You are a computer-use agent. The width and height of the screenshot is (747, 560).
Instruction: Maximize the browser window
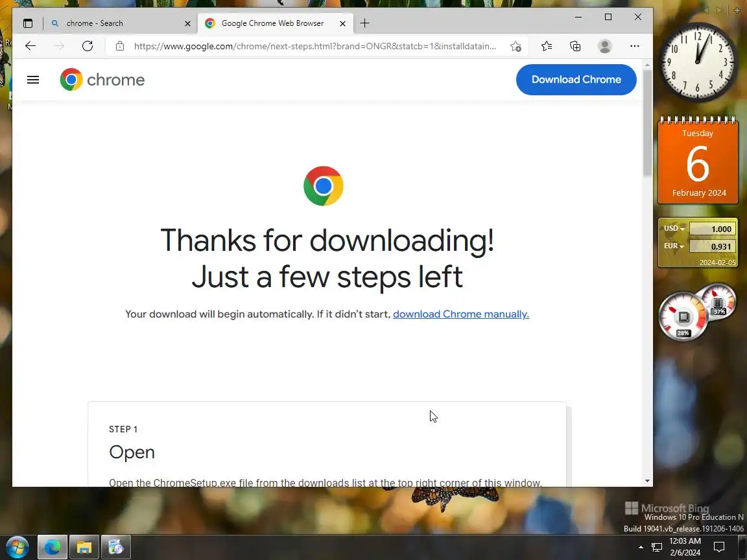(608, 17)
